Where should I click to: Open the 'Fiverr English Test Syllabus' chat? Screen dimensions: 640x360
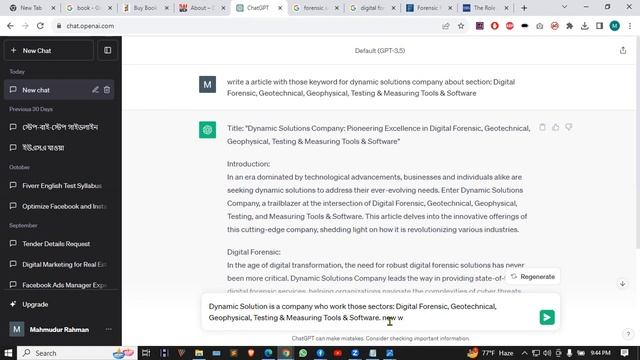pos(59,186)
